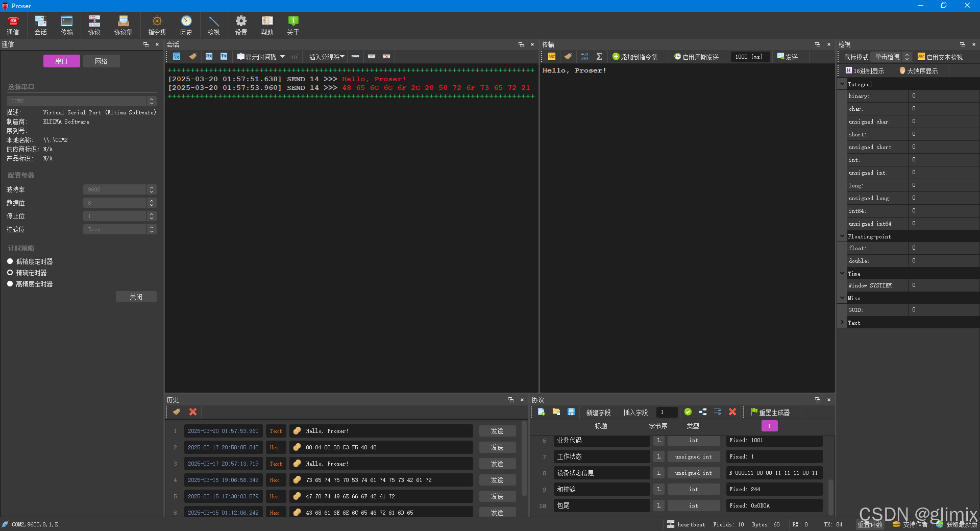This screenshot has height=531, width=980.
Task: Toggle the 字节序 L button for 业务代码
Action: (659, 441)
